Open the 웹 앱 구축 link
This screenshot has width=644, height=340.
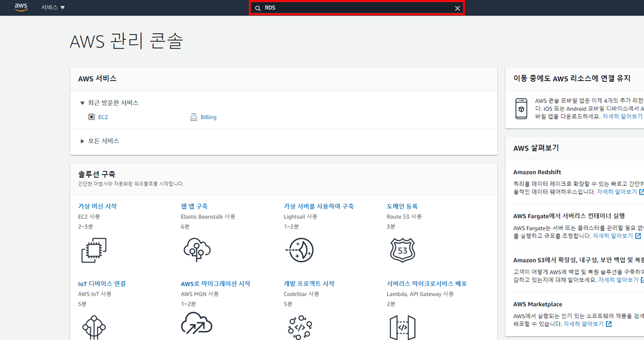pyautogui.click(x=194, y=207)
